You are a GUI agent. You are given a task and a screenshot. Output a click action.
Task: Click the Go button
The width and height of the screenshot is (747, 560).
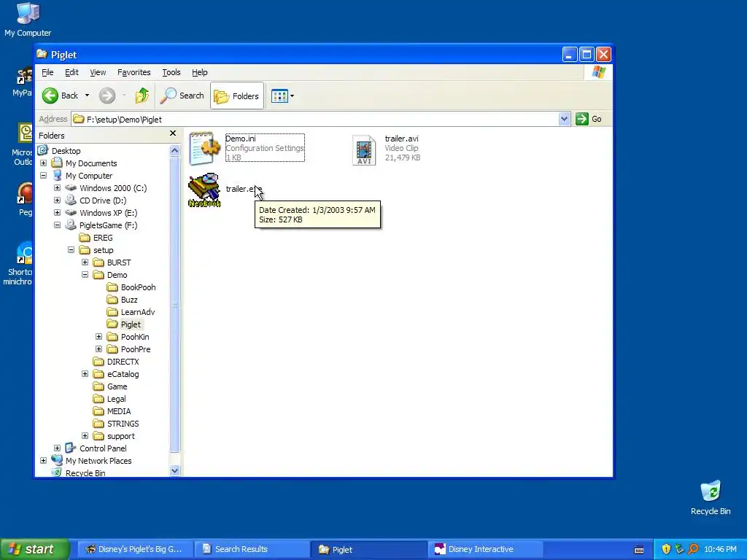point(589,119)
